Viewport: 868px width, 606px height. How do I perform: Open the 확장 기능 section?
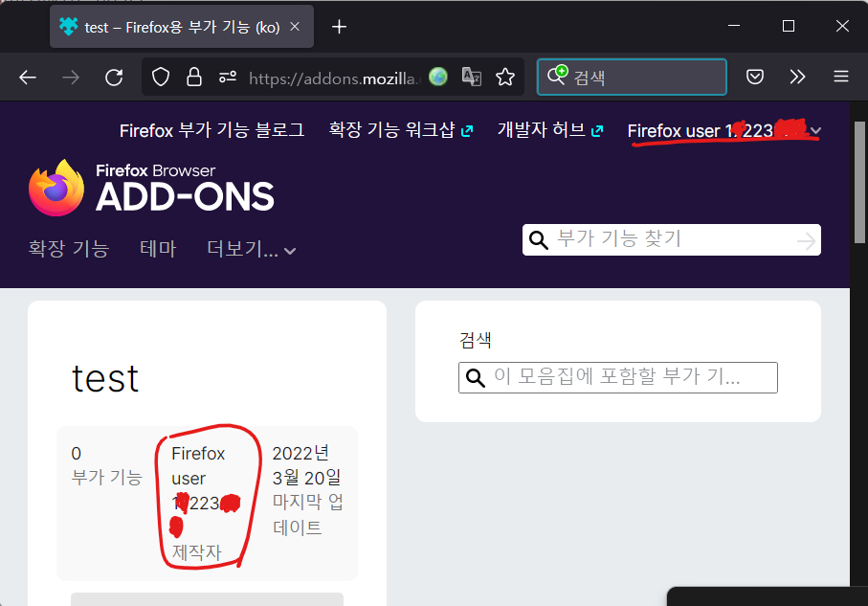coord(69,249)
